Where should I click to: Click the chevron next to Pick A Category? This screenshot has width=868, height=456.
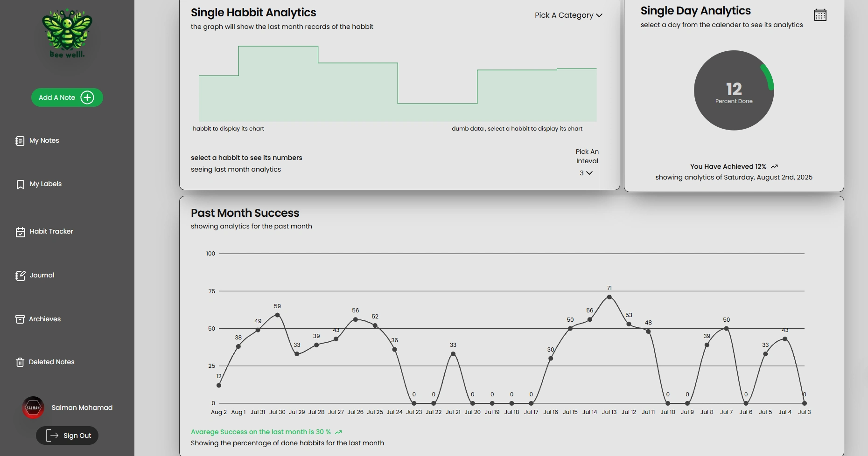click(599, 15)
